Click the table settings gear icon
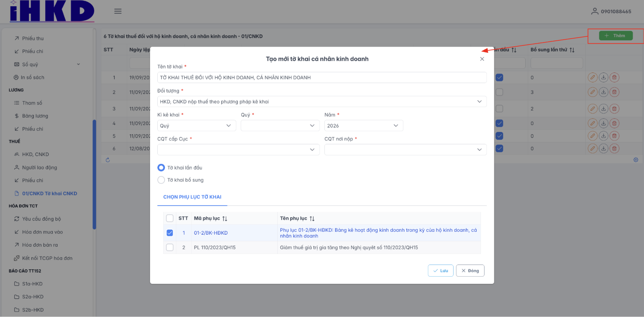Viewport: 644px width, 317px height. [x=636, y=160]
